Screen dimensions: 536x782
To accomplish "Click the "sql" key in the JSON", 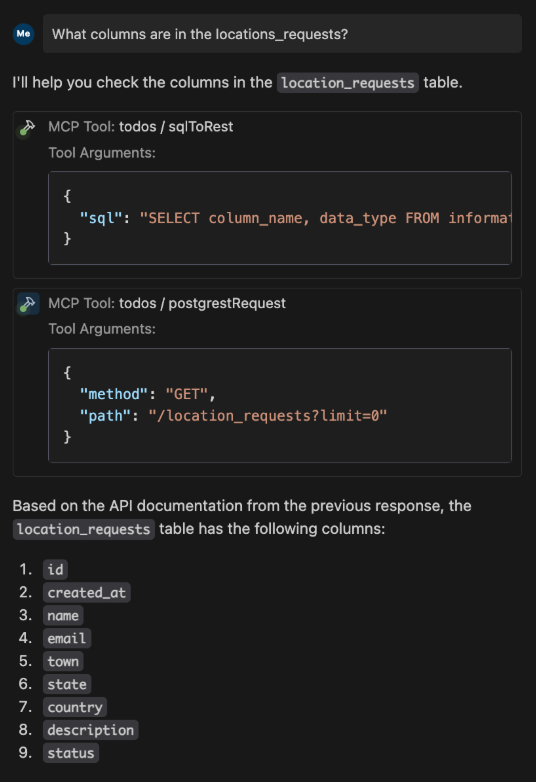I will coord(101,218).
